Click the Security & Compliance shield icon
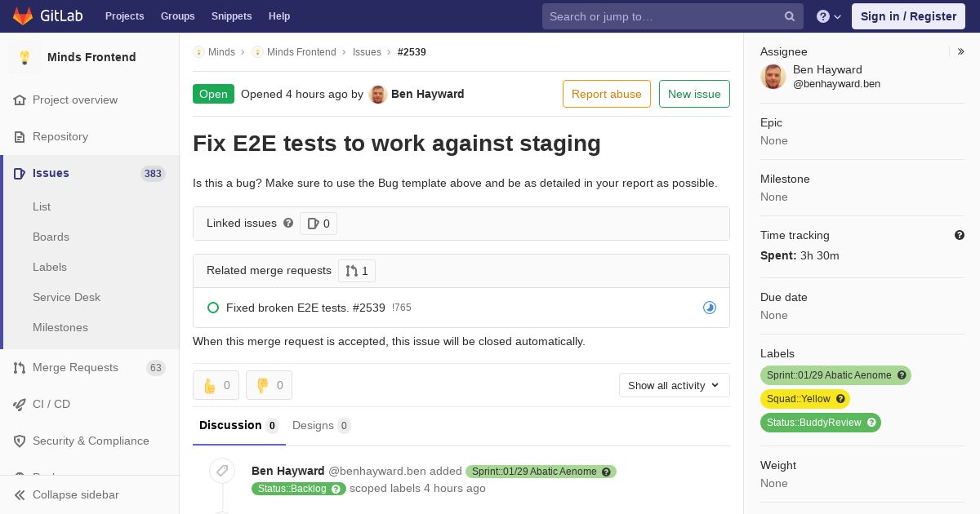980x514 pixels. pyautogui.click(x=20, y=441)
